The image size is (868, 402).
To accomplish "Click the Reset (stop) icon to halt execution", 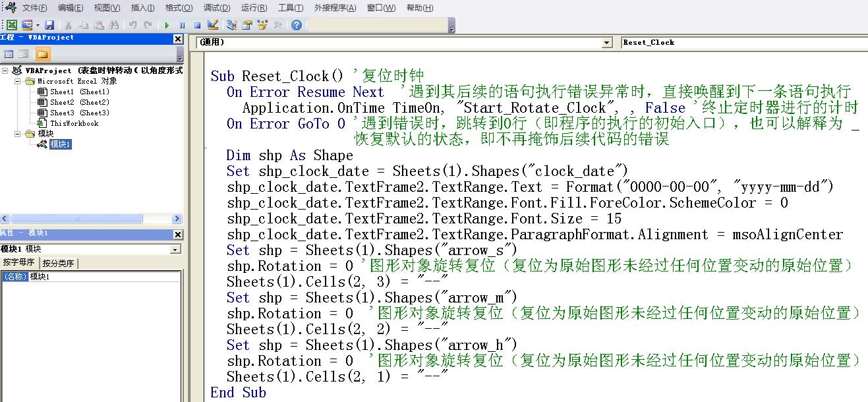I will coord(197,26).
